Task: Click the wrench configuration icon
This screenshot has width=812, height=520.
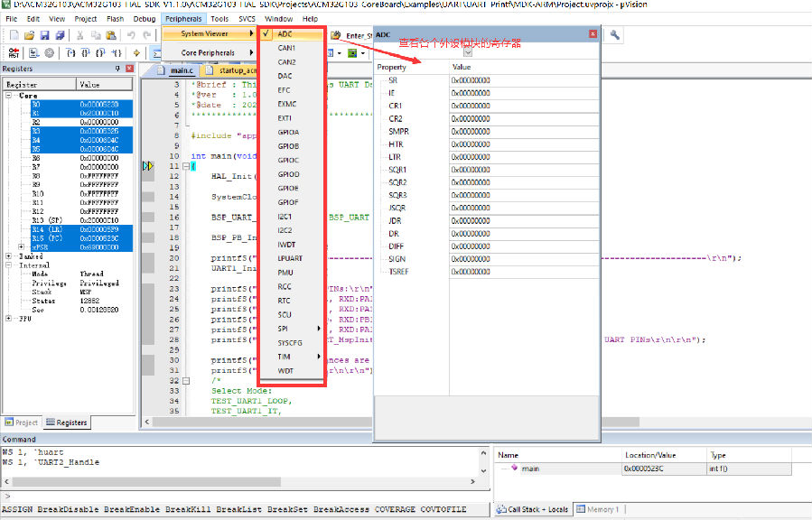Action: tap(615, 34)
